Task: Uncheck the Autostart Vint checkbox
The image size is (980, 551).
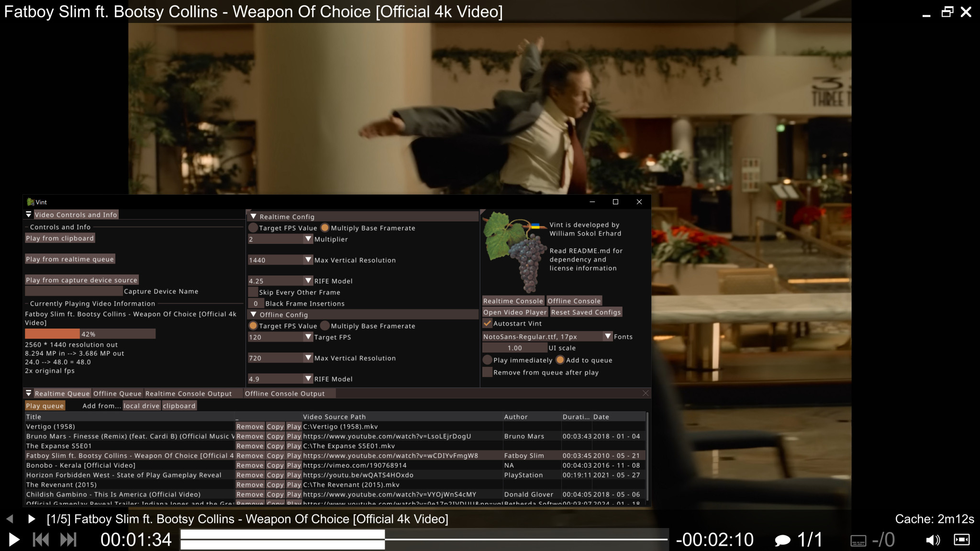Action: coord(488,323)
